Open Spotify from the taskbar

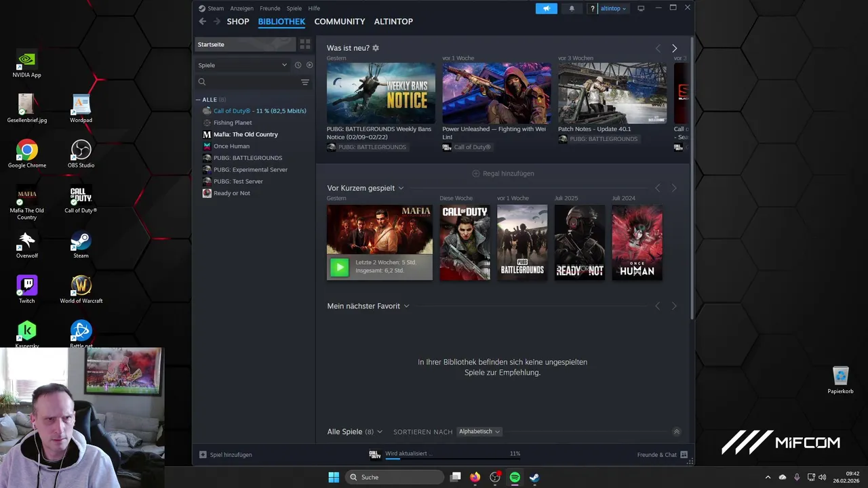click(x=515, y=477)
